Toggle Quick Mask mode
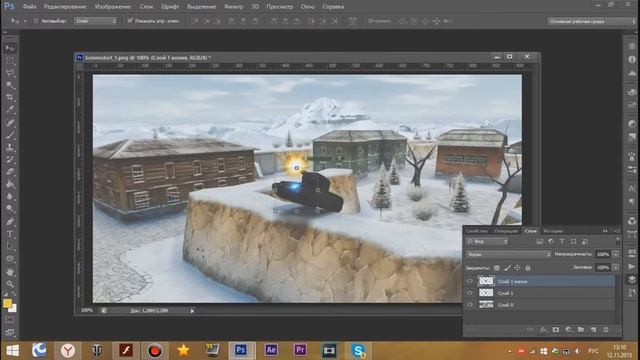Screen dimensions: 640x360 coord(10,320)
